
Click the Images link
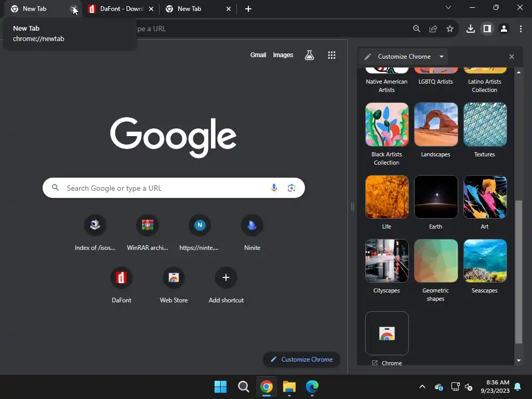point(283,55)
